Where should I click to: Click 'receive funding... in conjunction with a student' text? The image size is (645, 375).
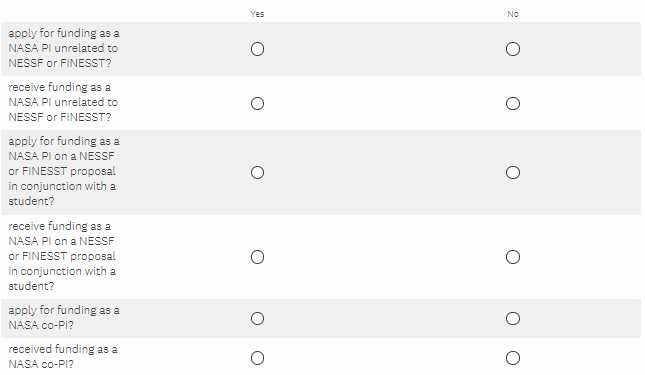click(62, 256)
